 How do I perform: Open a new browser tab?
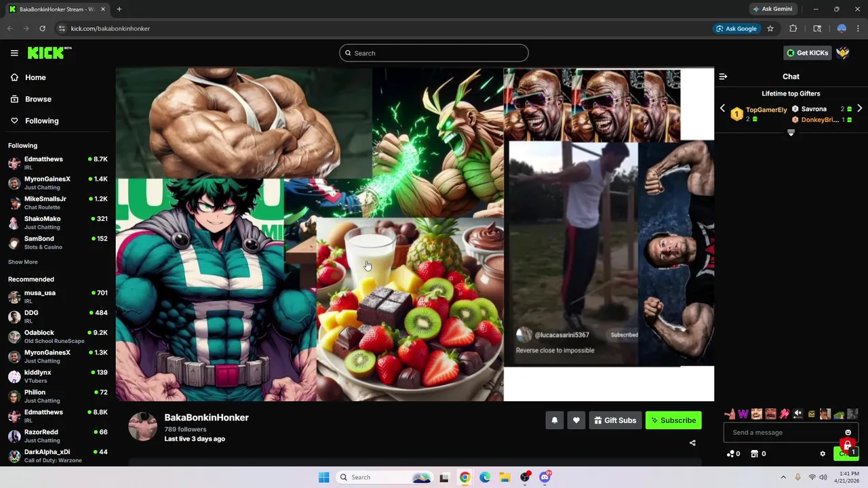(119, 9)
